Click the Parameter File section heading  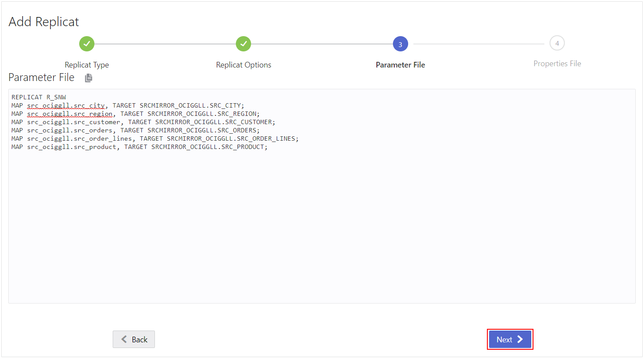click(x=41, y=77)
